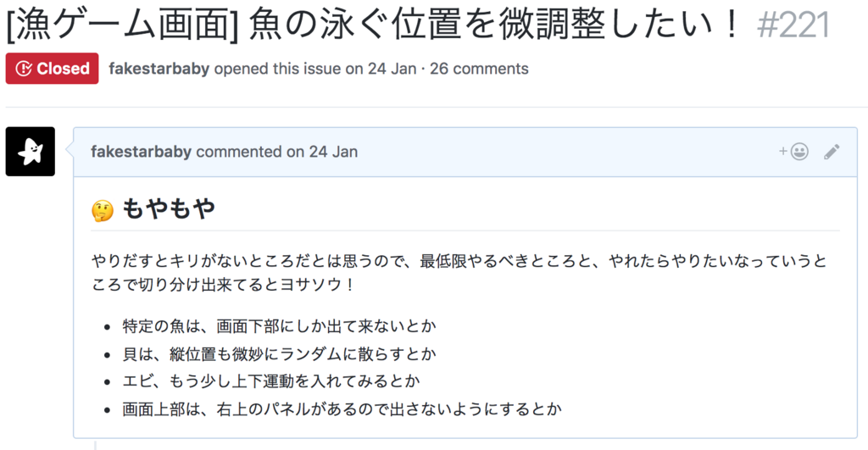868x450 pixels.
Task: Click the plus sign beside the reaction smiley
Action: 782,151
